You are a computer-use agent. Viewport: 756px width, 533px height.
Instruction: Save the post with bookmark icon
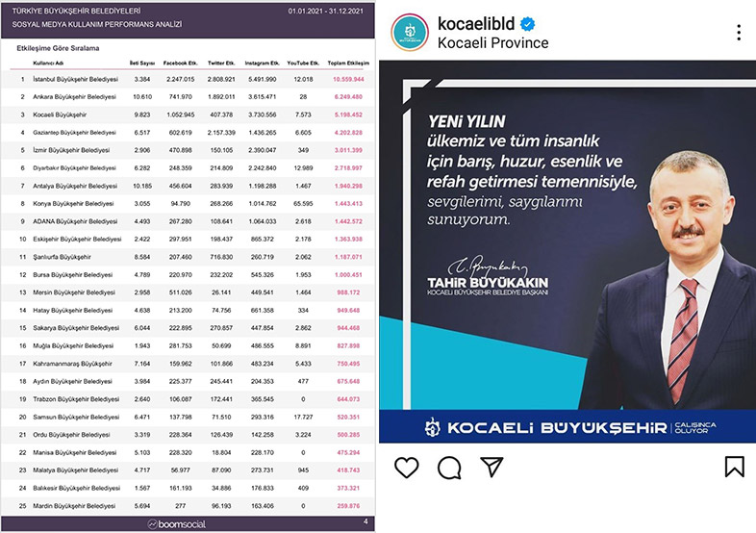734,467
